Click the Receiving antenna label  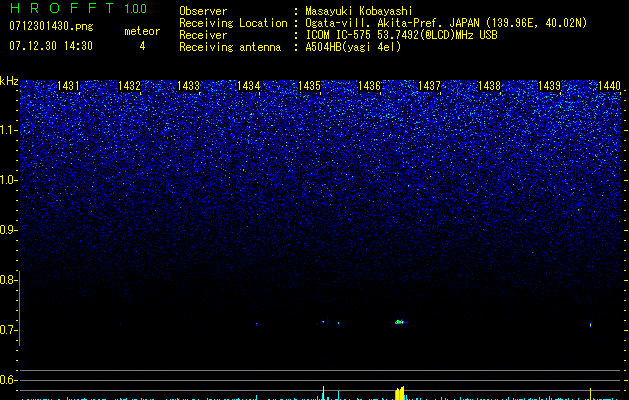tap(230, 47)
